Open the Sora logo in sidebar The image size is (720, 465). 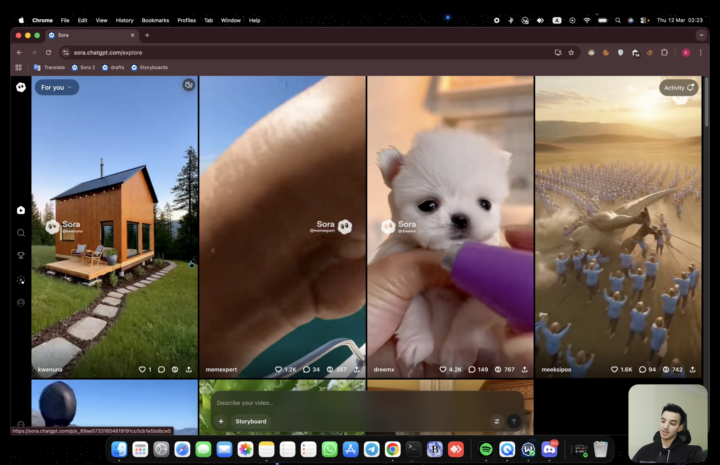21,87
